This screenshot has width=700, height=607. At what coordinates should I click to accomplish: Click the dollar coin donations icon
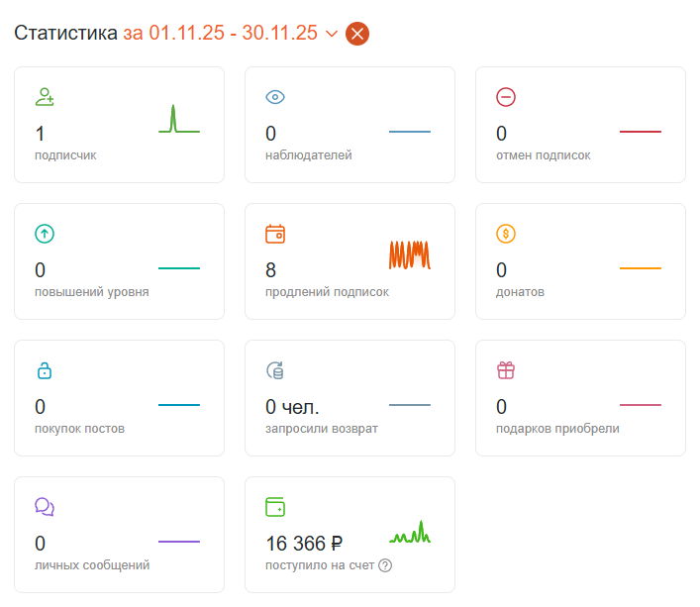[x=506, y=234]
